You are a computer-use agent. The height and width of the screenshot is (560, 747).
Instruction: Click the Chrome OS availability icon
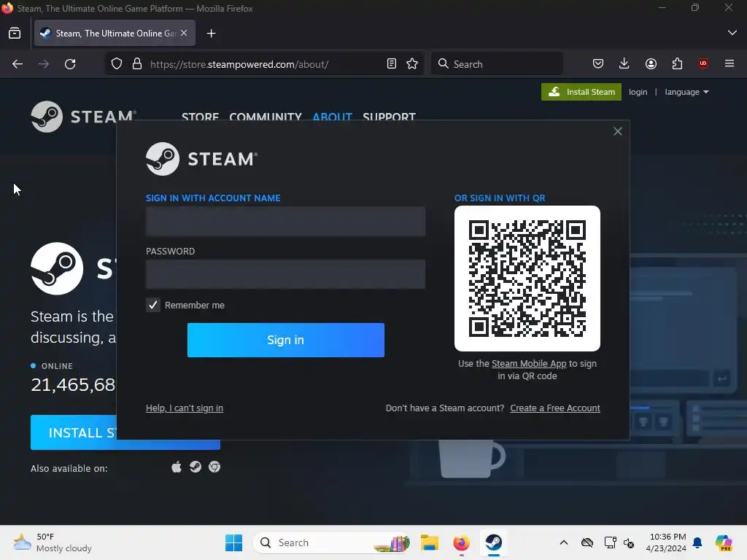tap(214, 467)
